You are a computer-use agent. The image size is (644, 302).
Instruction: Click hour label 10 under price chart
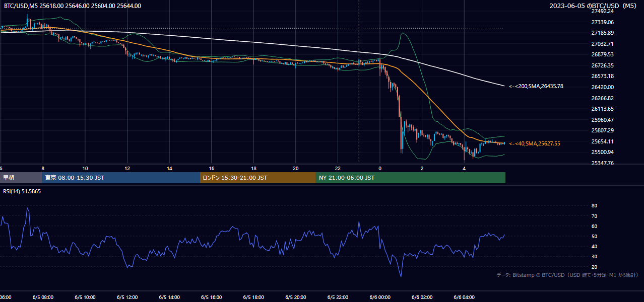coord(85,168)
